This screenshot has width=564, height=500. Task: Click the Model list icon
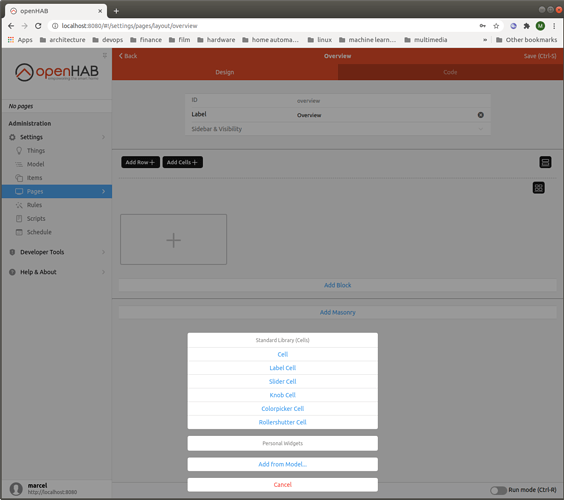tap(19, 164)
